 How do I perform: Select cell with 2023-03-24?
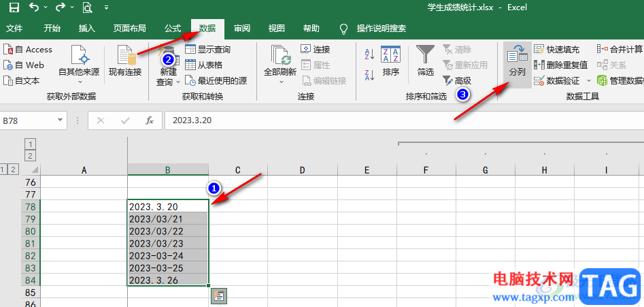(168, 256)
